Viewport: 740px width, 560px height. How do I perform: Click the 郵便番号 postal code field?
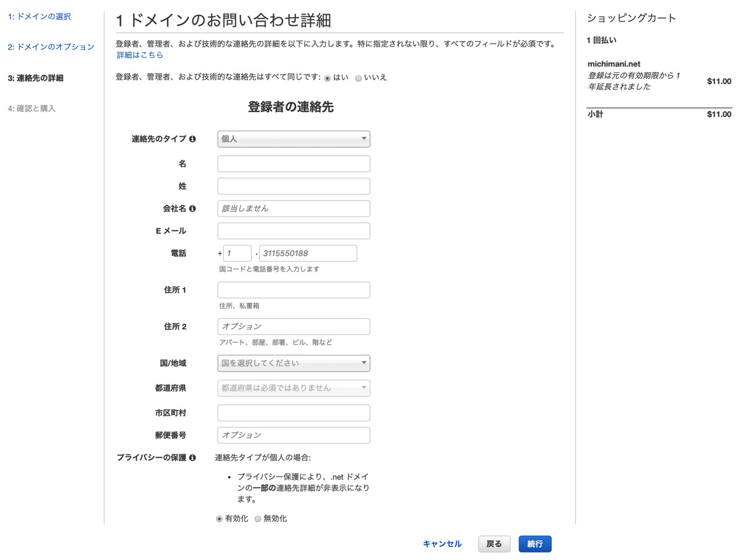[x=293, y=435]
